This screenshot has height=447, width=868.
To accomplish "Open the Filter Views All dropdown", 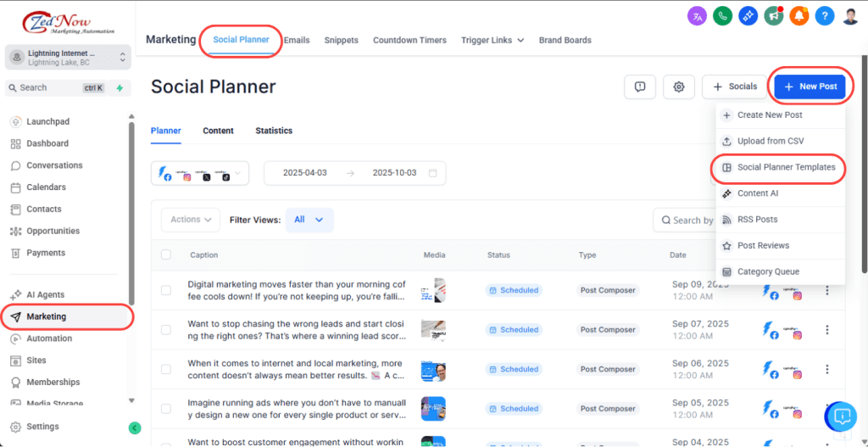I will [x=309, y=220].
